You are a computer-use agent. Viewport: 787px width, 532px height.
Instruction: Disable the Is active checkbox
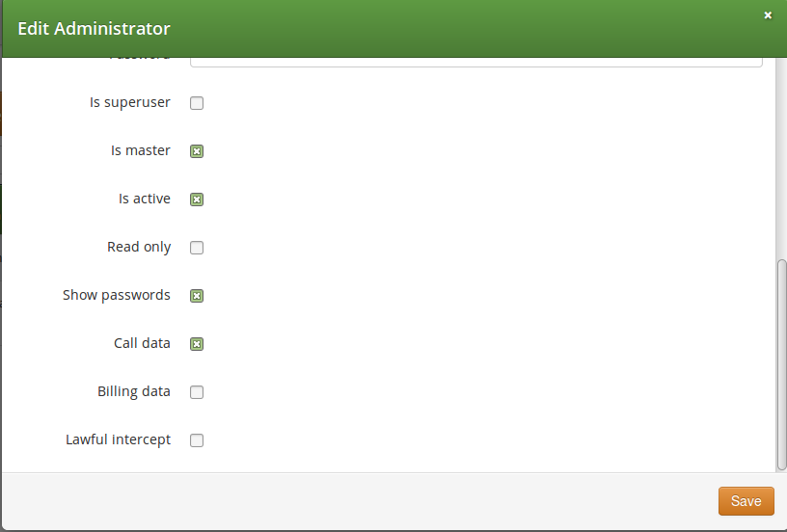(197, 199)
